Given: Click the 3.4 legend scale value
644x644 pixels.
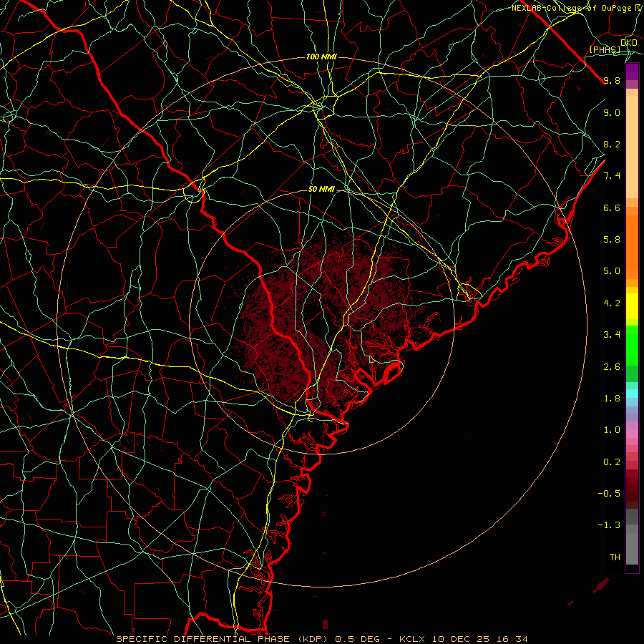Looking at the screenshot, I should click(x=612, y=334).
